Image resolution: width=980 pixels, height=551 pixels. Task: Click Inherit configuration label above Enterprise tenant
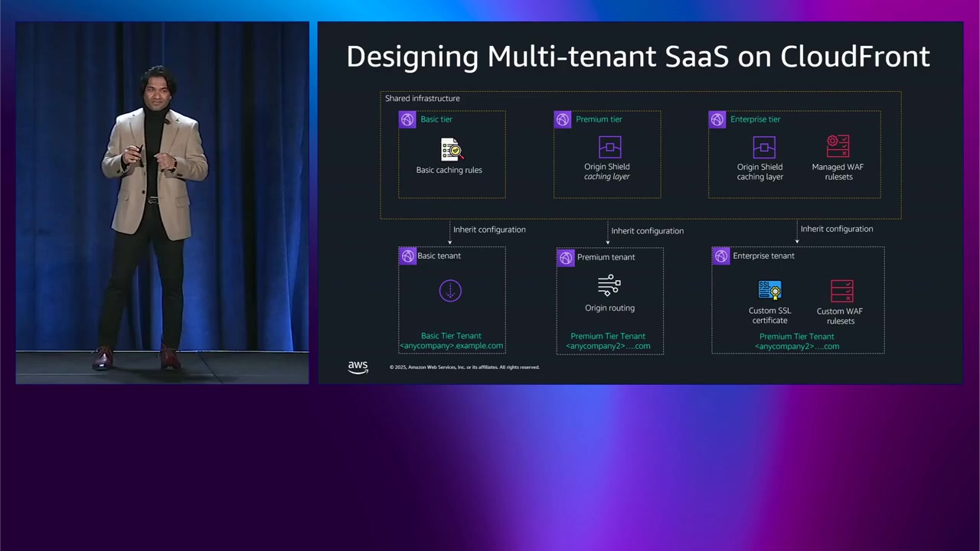click(836, 229)
